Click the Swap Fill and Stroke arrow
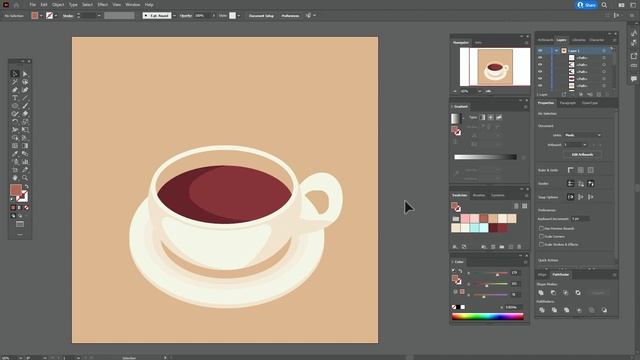The height and width of the screenshot is (360, 640). (x=27, y=187)
